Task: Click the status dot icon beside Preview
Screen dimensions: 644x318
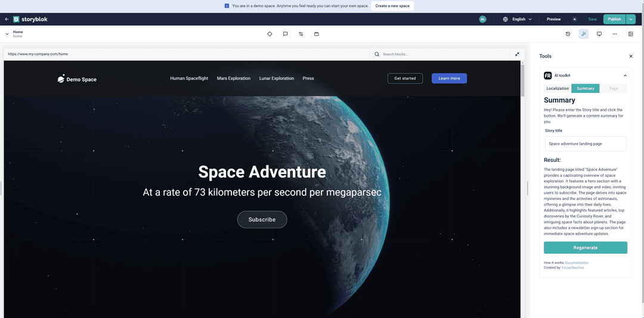Action: pos(575,19)
